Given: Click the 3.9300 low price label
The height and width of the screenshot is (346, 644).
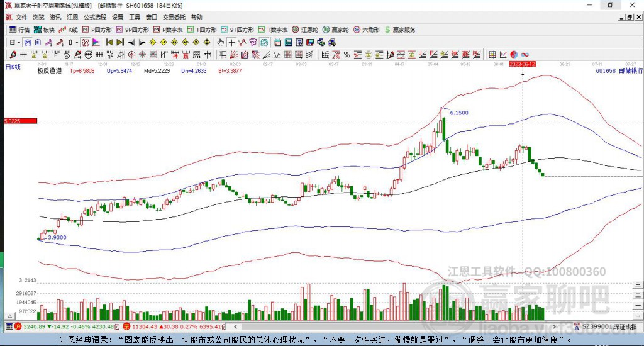Looking at the screenshot, I should coord(57,238).
